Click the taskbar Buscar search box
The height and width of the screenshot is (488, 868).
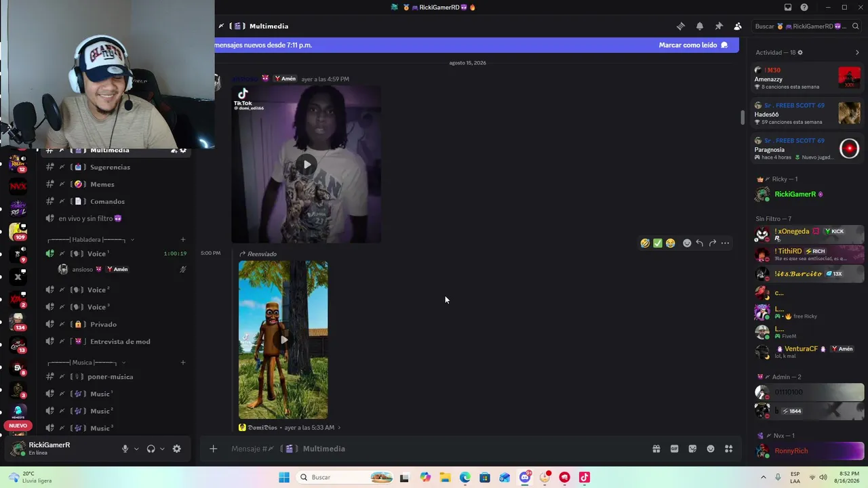pos(346,477)
